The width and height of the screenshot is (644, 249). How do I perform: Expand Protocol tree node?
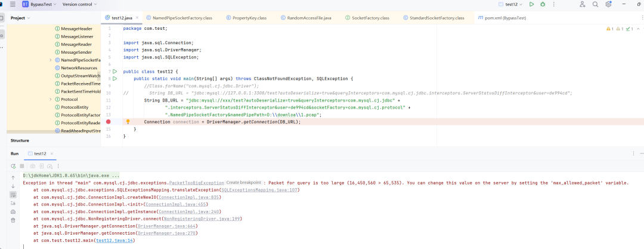point(51,99)
